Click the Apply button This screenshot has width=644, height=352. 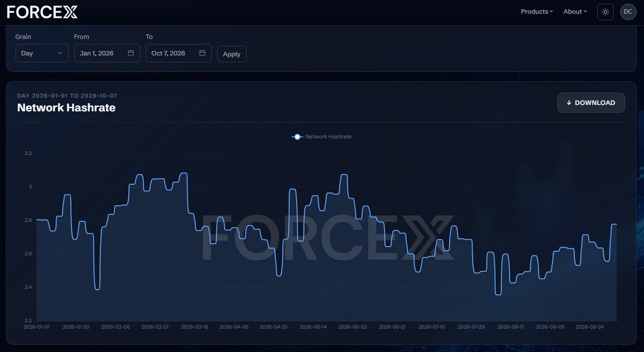click(x=232, y=54)
